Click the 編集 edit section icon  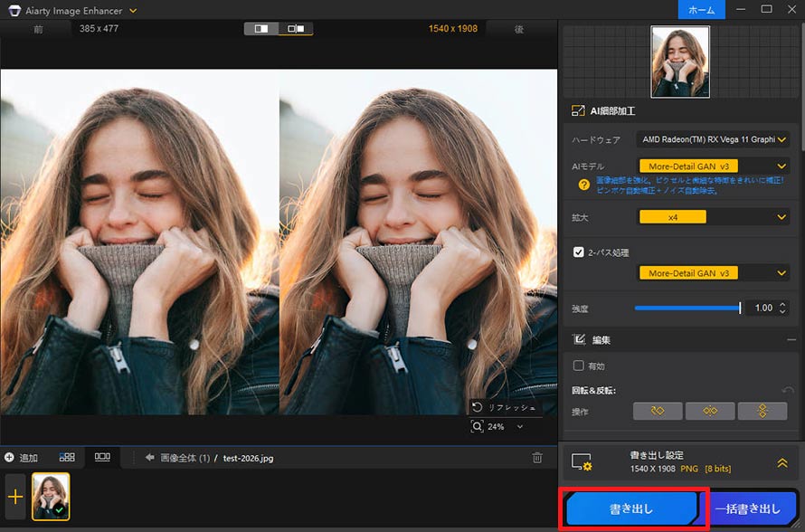(579, 339)
